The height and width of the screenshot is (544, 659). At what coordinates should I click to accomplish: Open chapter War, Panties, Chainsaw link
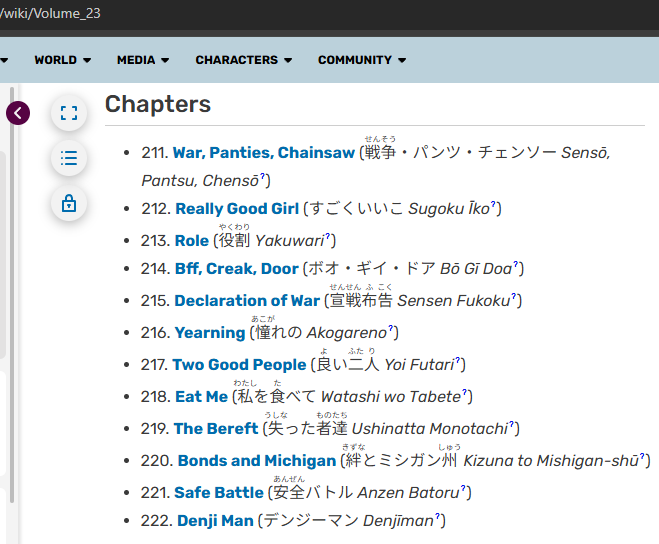point(263,153)
